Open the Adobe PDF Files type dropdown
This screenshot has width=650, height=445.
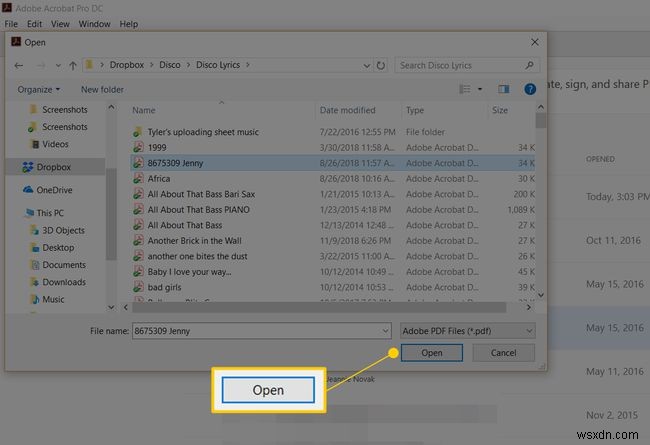tap(468, 331)
